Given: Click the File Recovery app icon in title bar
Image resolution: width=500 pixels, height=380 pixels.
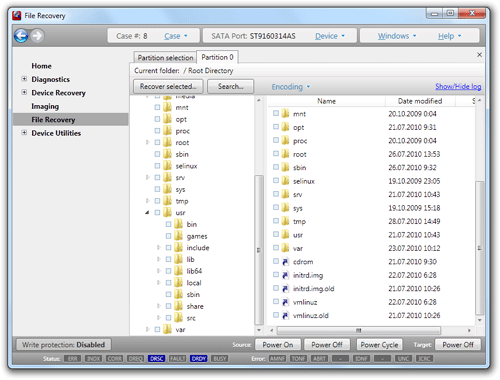Looking at the screenshot, I should (x=17, y=16).
